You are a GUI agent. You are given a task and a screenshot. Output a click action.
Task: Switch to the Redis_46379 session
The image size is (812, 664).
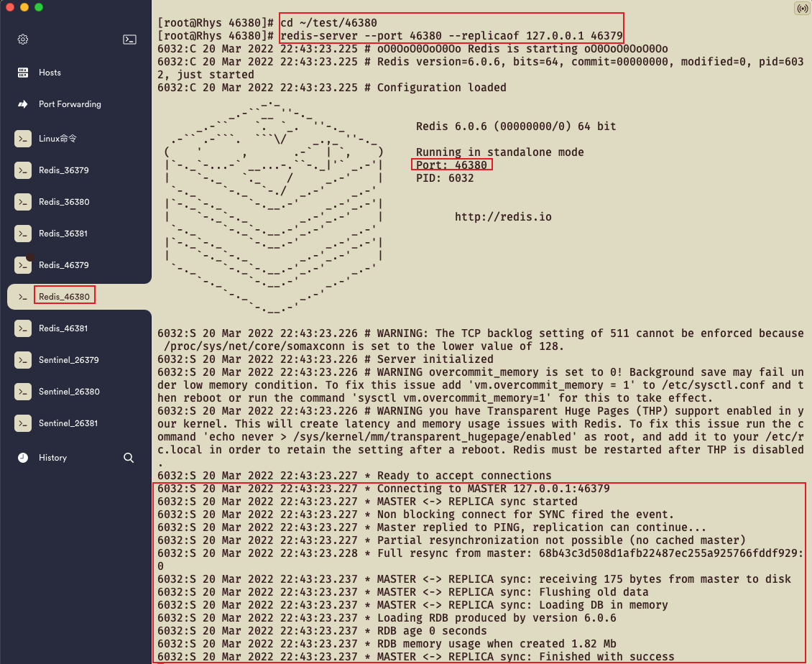(64, 265)
